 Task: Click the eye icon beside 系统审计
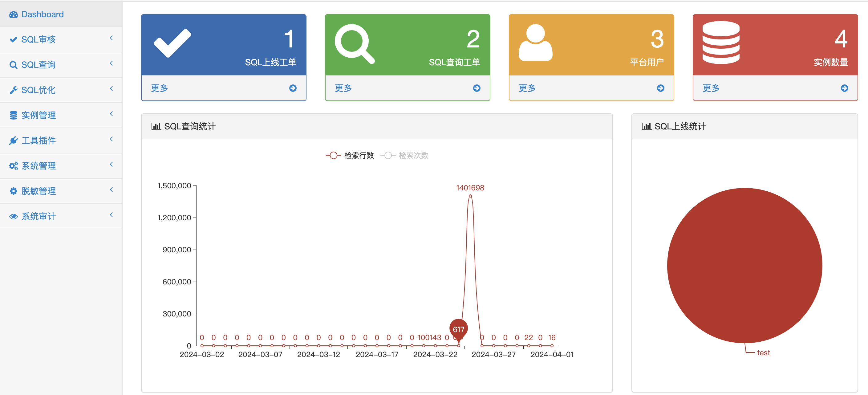(14, 216)
